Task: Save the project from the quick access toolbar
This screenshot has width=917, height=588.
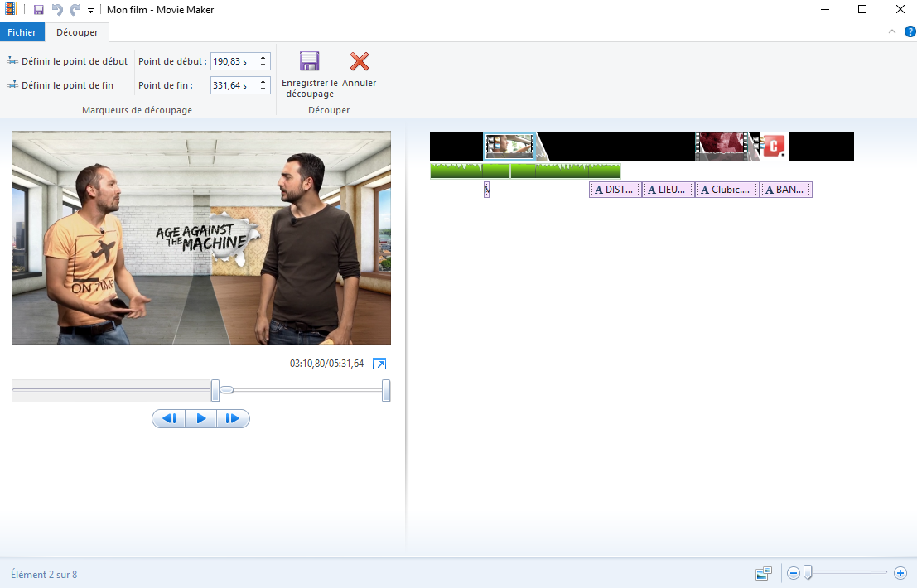Action: 39,10
